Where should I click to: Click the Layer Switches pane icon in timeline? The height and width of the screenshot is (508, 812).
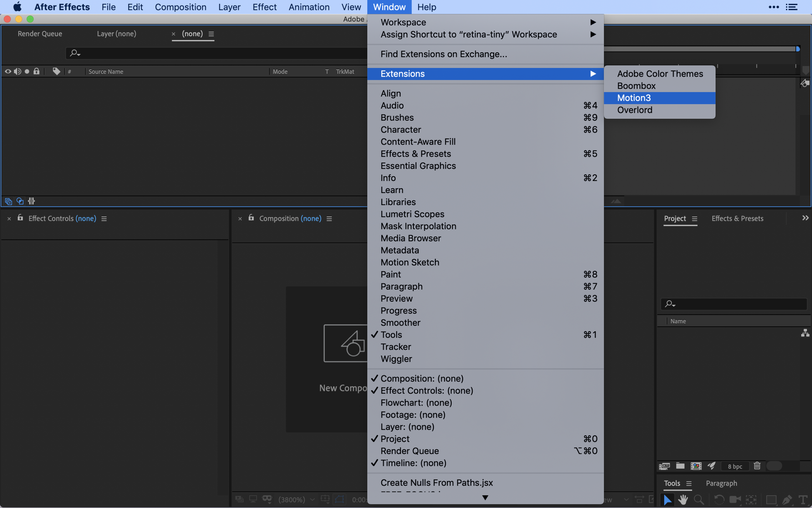[x=8, y=201]
